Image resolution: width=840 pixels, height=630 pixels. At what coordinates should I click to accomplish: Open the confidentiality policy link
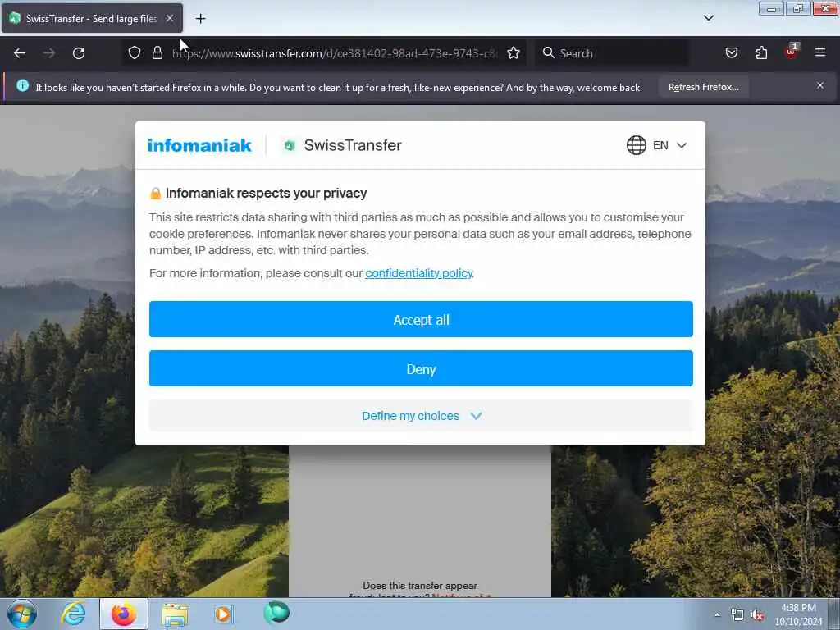(418, 273)
